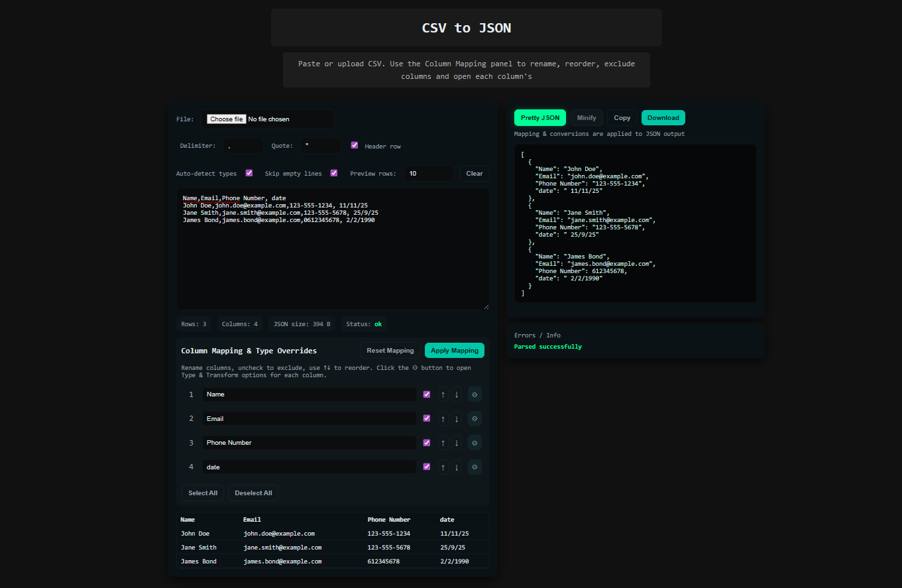Move the date column up using its arrow
Screen dimensions: 902x588
point(443,467)
